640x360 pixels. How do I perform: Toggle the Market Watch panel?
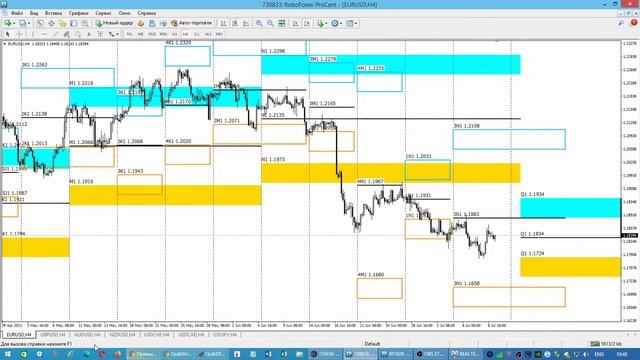40,23
